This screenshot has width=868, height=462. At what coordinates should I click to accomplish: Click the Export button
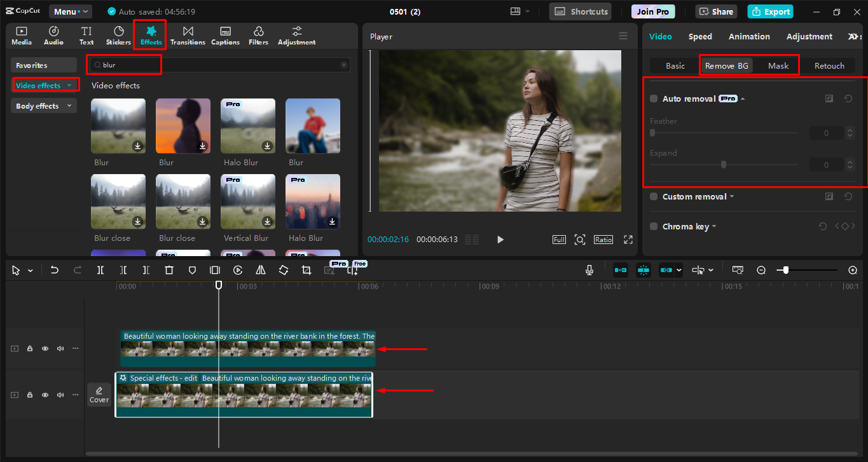point(770,11)
